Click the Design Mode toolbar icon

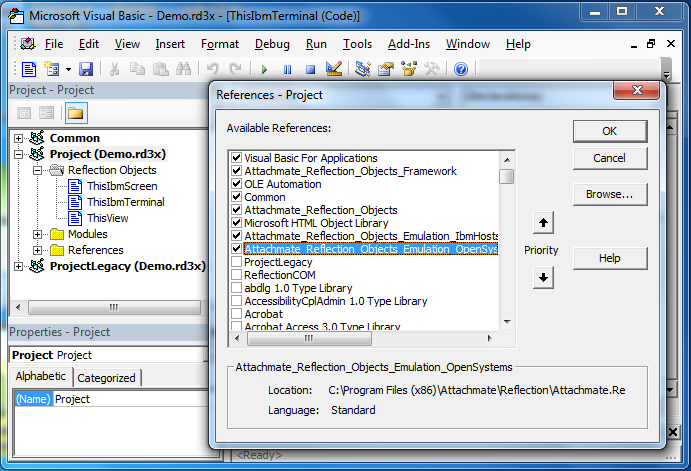334,69
